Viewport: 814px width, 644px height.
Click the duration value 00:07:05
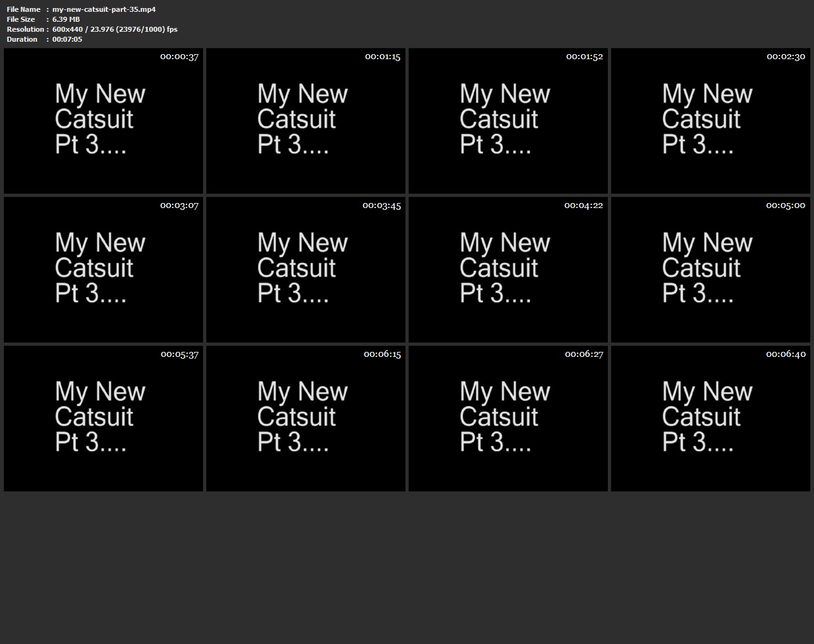(x=67, y=39)
